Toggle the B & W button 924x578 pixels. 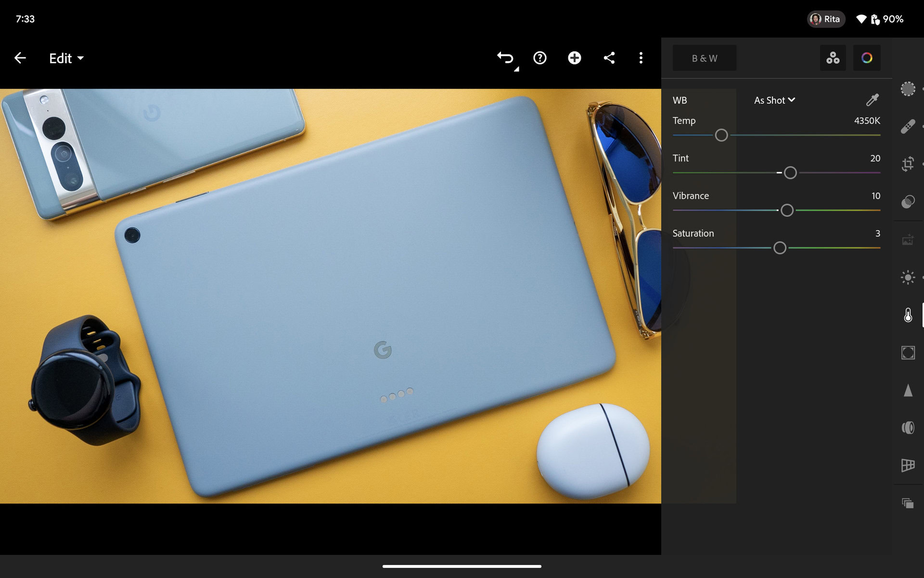point(704,58)
